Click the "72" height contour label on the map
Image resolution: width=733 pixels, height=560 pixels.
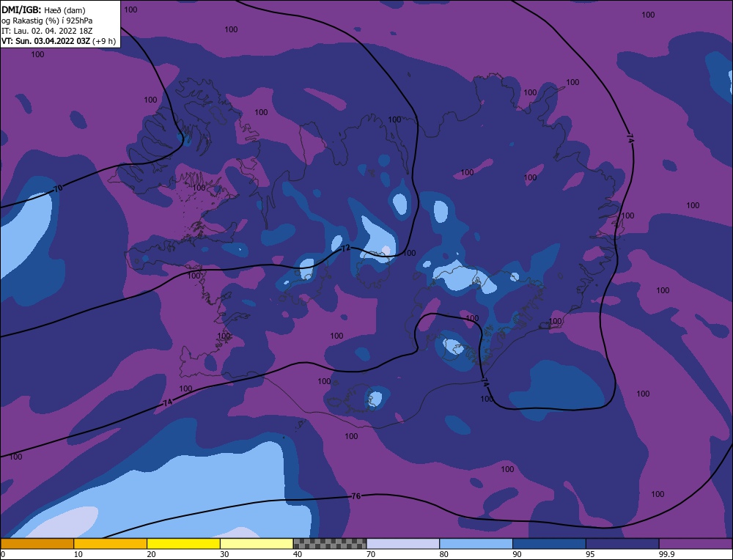pyautogui.click(x=345, y=248)
